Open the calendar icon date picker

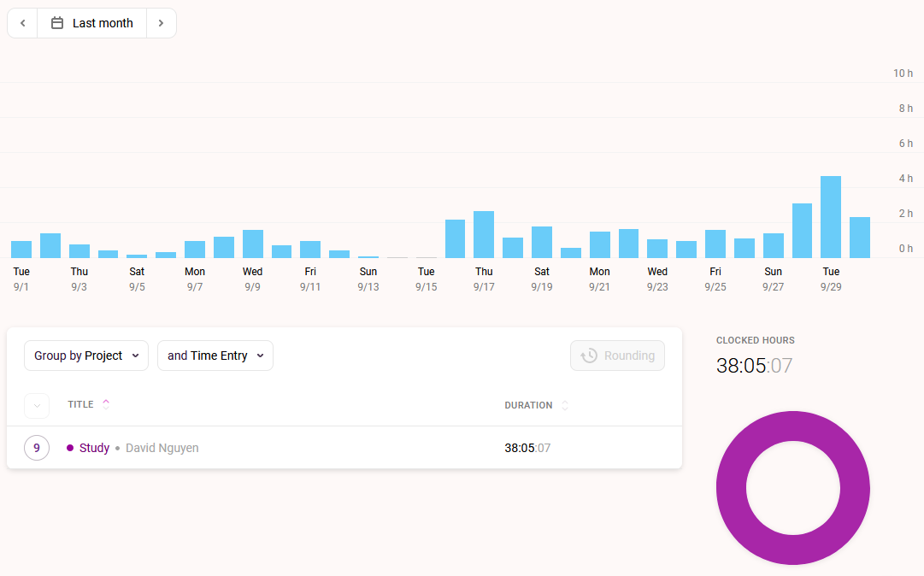coord(57,23)
